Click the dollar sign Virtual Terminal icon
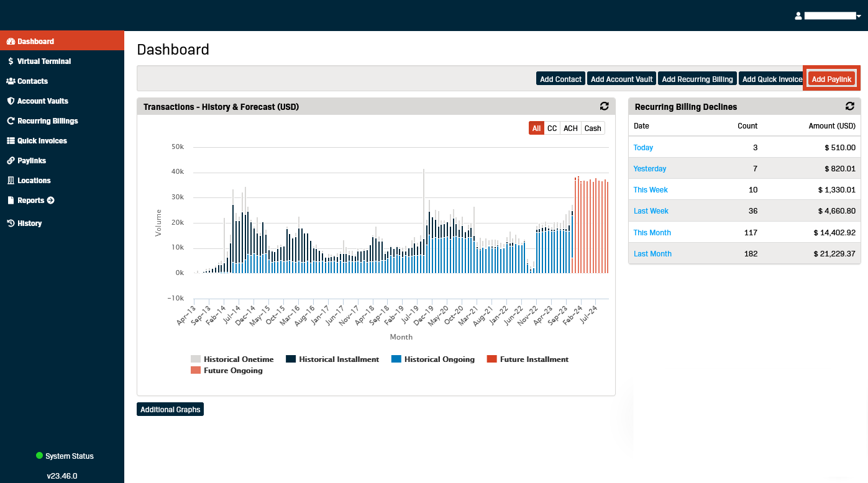 click(x=11, y=61)
